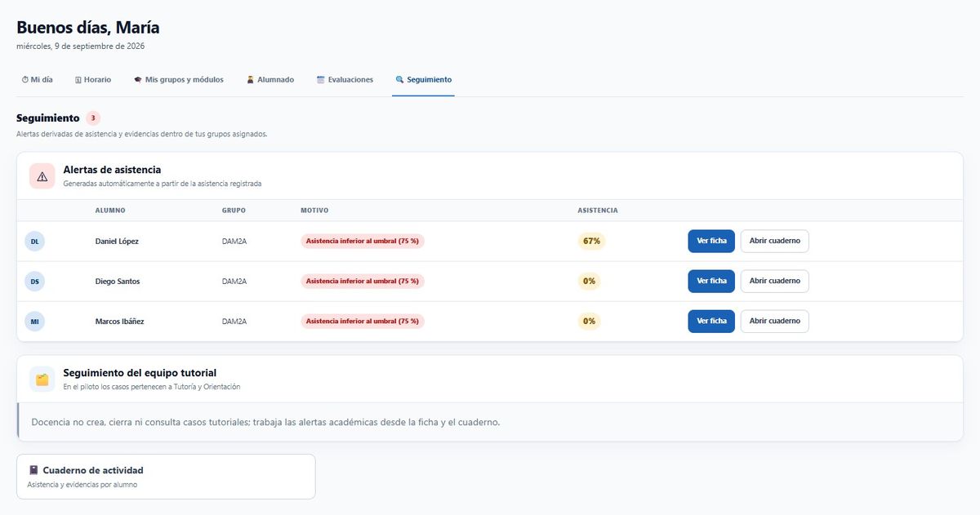Click the name Diego Santos

(x=118, y=282)
